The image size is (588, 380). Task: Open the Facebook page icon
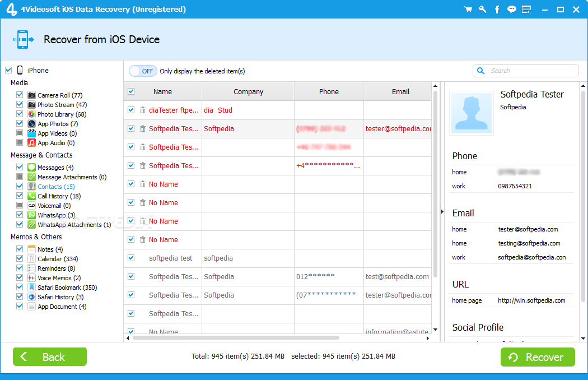[497, 10]
